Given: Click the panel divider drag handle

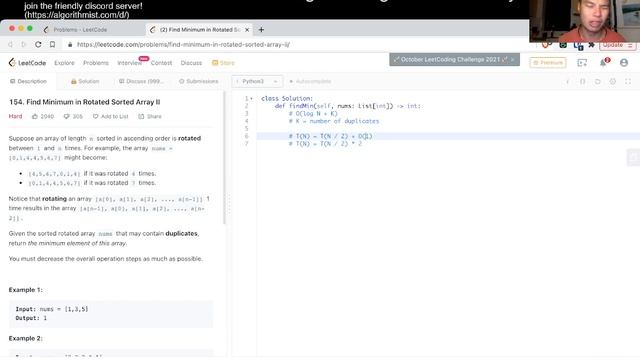Looking at the screenshot, I should [x=229, y=204].
